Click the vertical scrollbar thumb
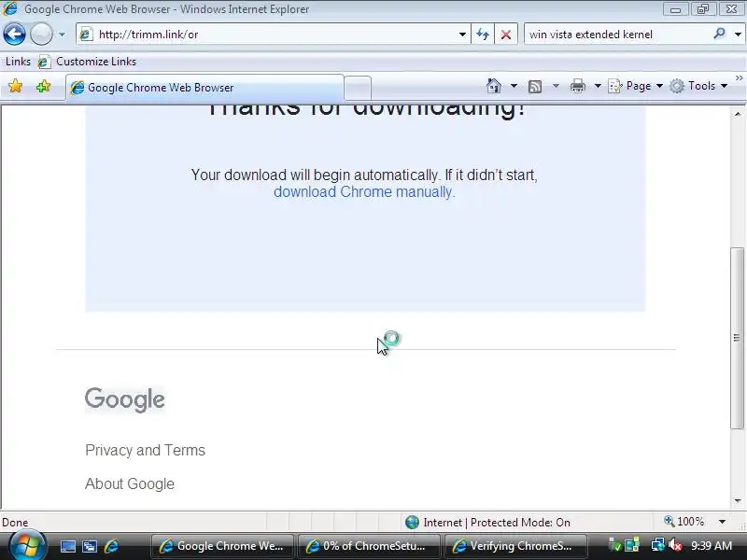747x560 pixels. [x=737, y=338]
